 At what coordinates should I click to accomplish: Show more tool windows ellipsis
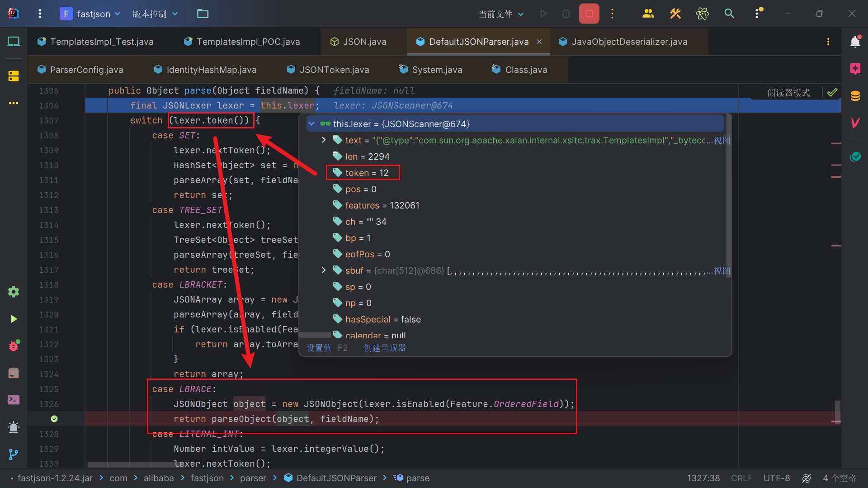pyautogui.click(x=14, y=103)
